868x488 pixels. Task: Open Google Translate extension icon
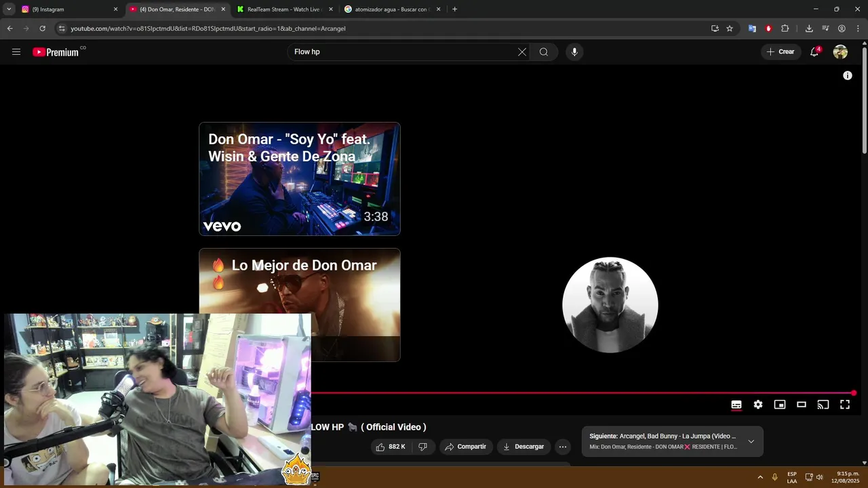pos(752,28)
